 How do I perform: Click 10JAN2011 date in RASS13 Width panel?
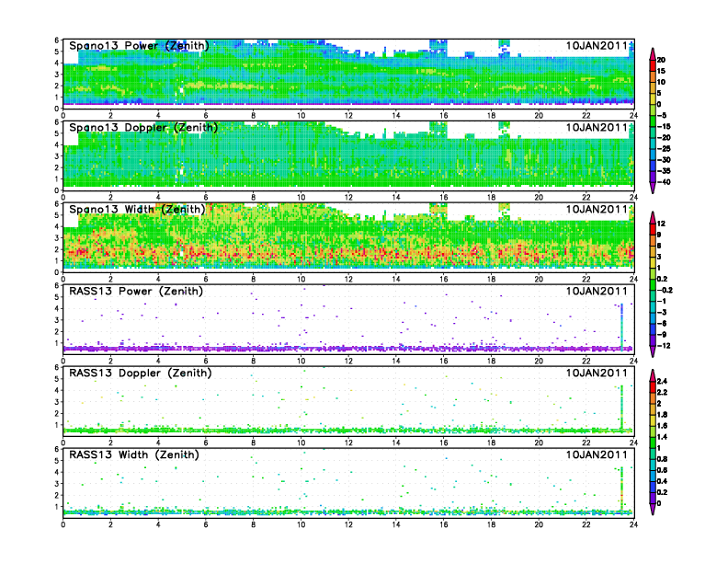[597, 454]
